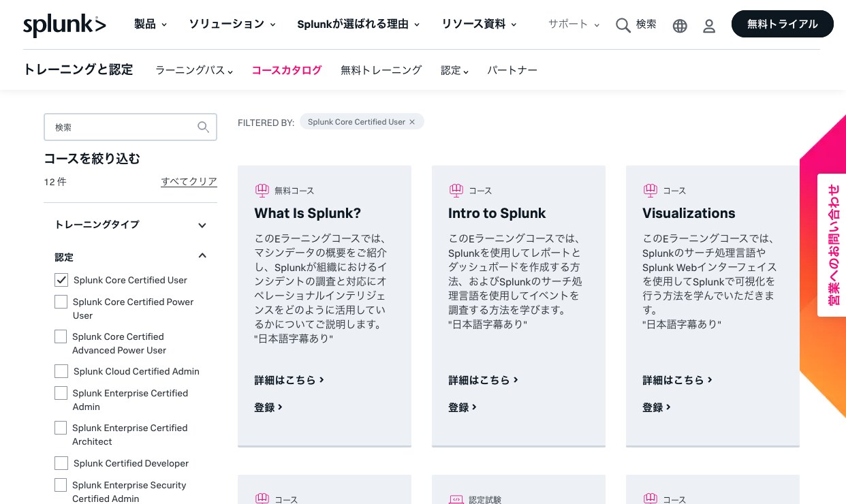Image resolution: width=846 pixels, height=504 pixels.
Task: Click the FILTERED BY: label
Action: (x=266, y=123)
